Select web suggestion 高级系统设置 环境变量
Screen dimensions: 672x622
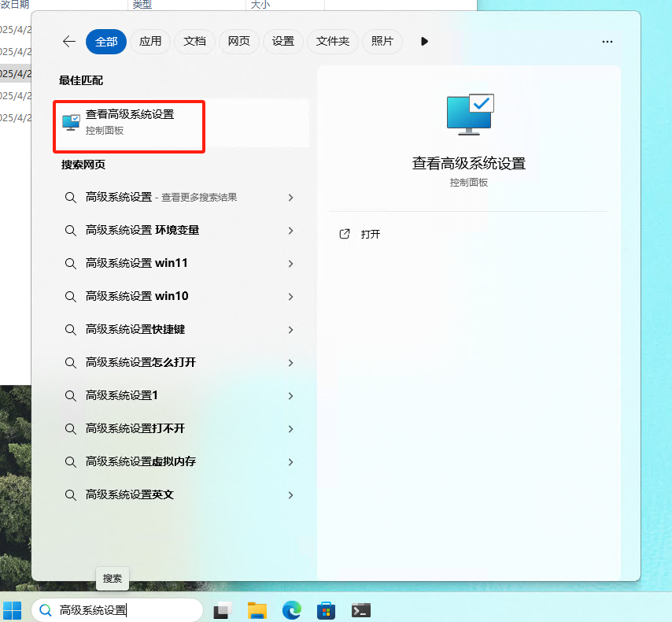pyautogui.click(x=180, y=231)
